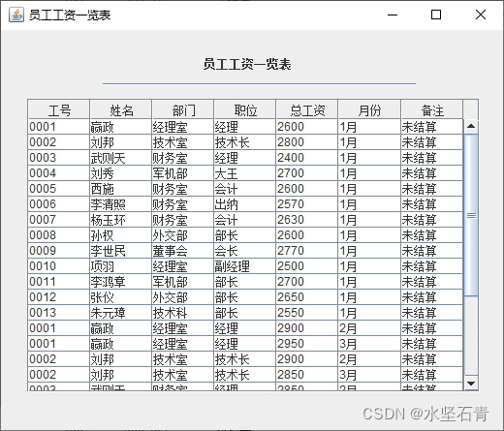The image size is (504, 431).
Task: Click the 0012 employee ID cell
Action: tap(59, 297)
